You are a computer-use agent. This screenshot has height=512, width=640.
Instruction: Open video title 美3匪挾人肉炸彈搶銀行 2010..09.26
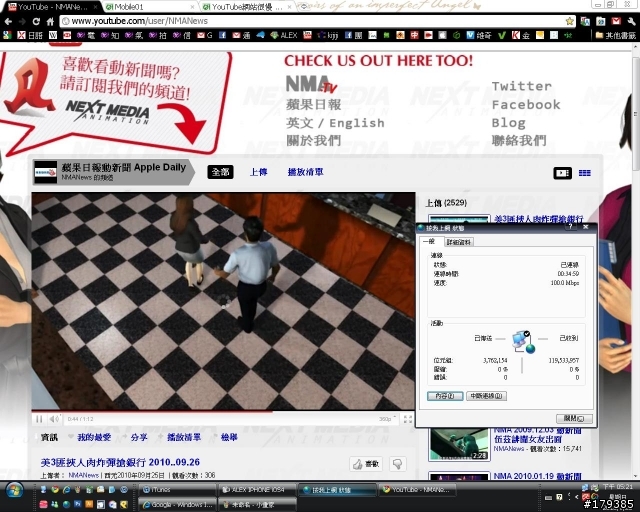pos(120,462)
